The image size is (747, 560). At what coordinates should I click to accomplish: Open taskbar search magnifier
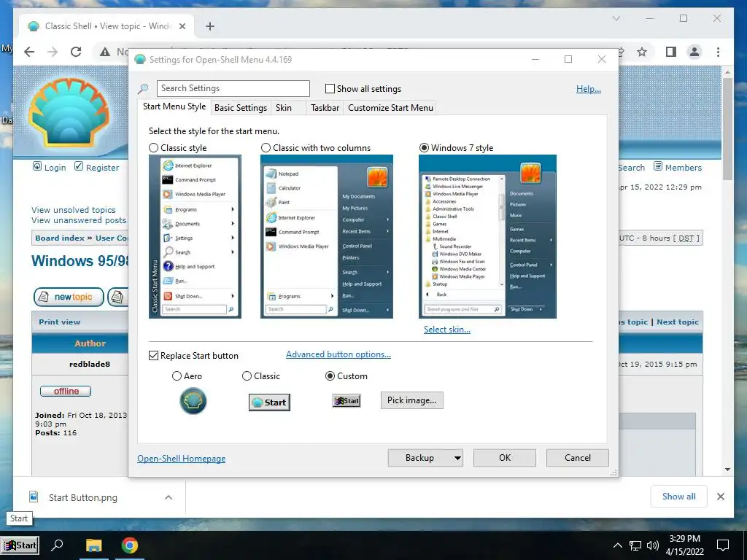click(x=57, y=545)
